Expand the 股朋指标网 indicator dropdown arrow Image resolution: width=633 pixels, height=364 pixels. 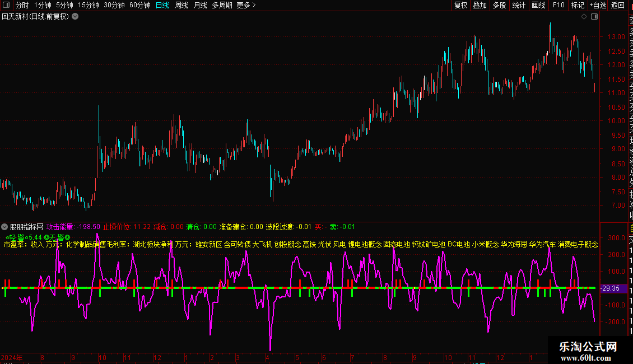(5, 227)
